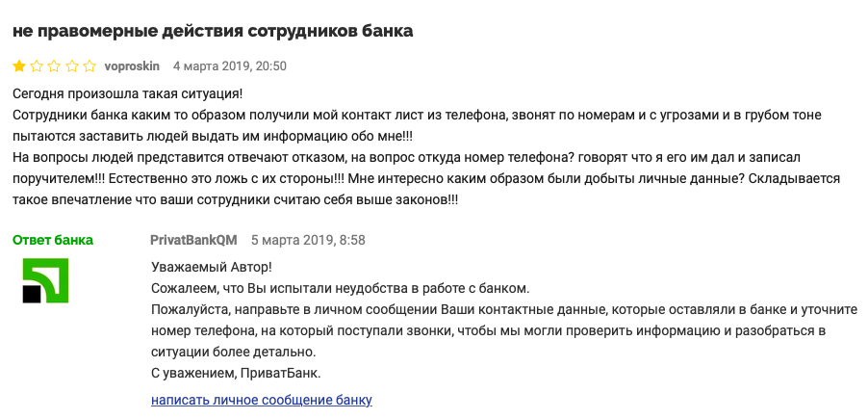Screen dimensions: 868x419
Task: Click the second rating star
Action: tap(38, 66)
